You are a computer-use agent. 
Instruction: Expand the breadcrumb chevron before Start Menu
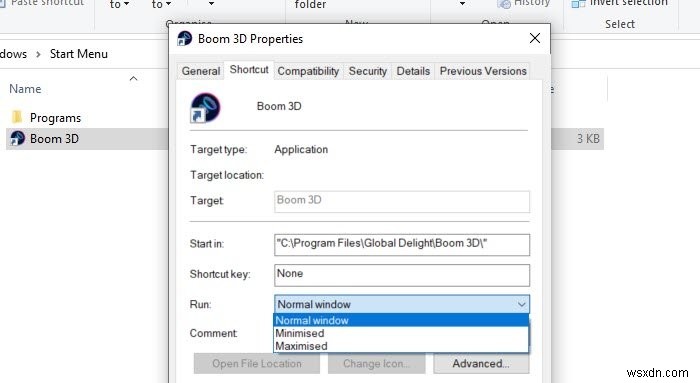coord(38,54)
